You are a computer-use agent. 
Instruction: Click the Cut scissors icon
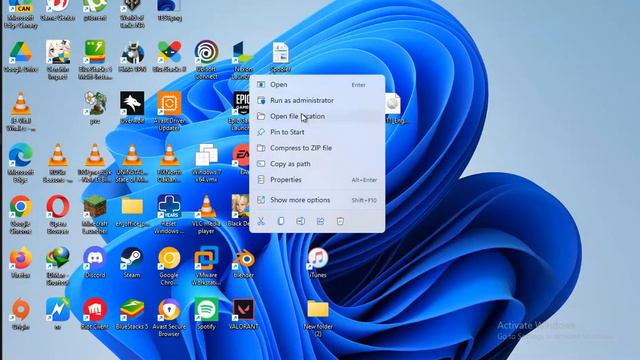[261, 221]
